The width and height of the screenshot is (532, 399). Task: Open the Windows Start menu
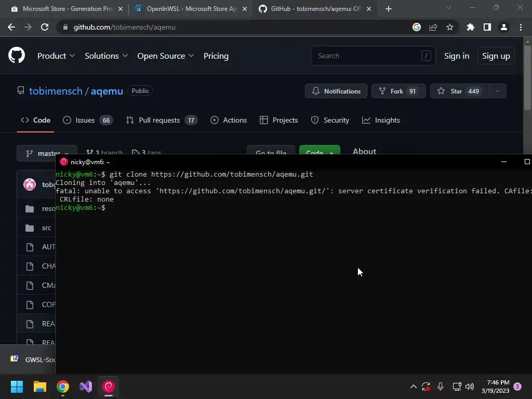click(x=17, y=387)
